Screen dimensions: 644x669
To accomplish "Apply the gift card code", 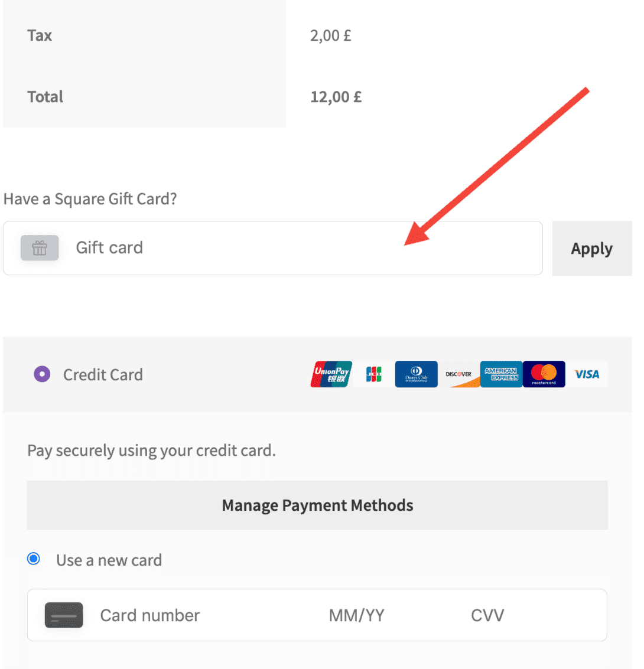I will point(591,249).
